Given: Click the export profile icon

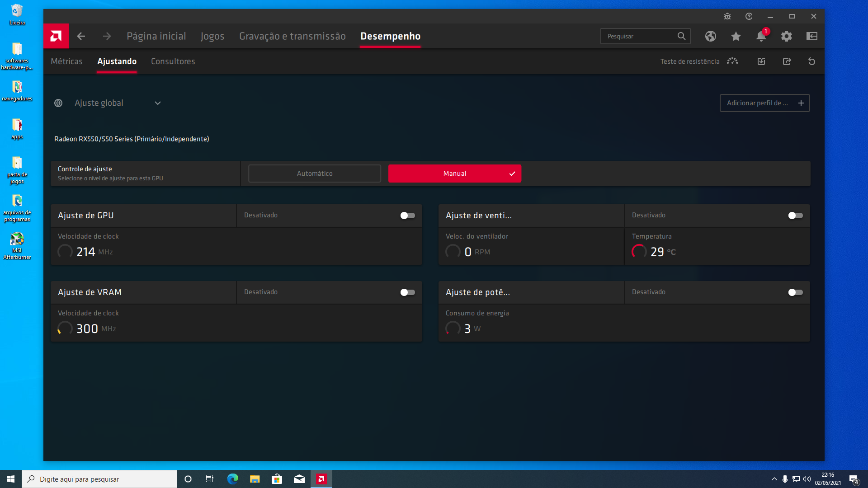Looking at the screenshot, I should [x=787, y=61].
